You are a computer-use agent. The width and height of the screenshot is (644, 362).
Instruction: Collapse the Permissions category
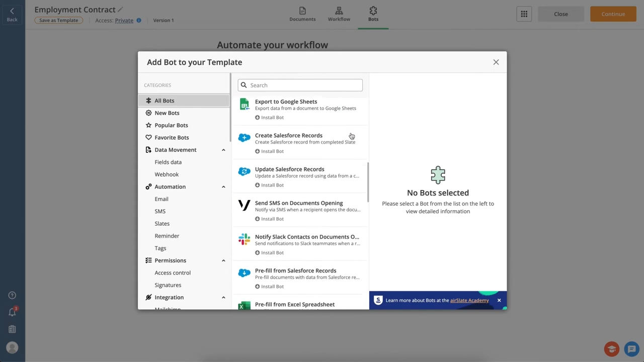point(223,260)
